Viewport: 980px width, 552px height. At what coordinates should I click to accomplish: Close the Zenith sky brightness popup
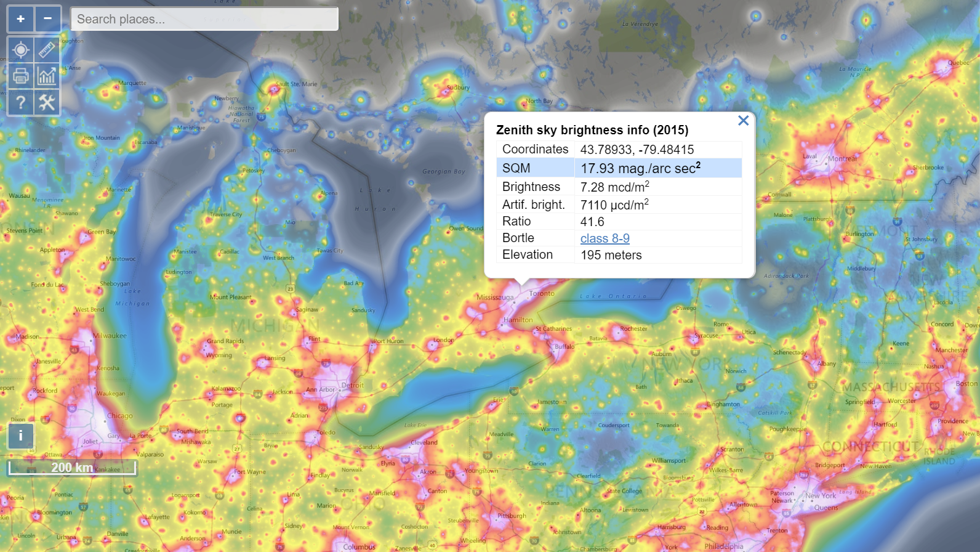(743, 121)
